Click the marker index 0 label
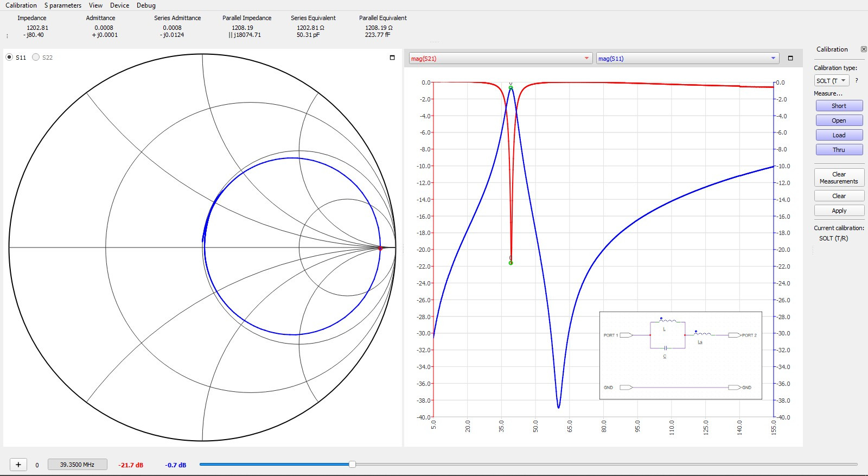The image size is (868, 476). point(37,465)
